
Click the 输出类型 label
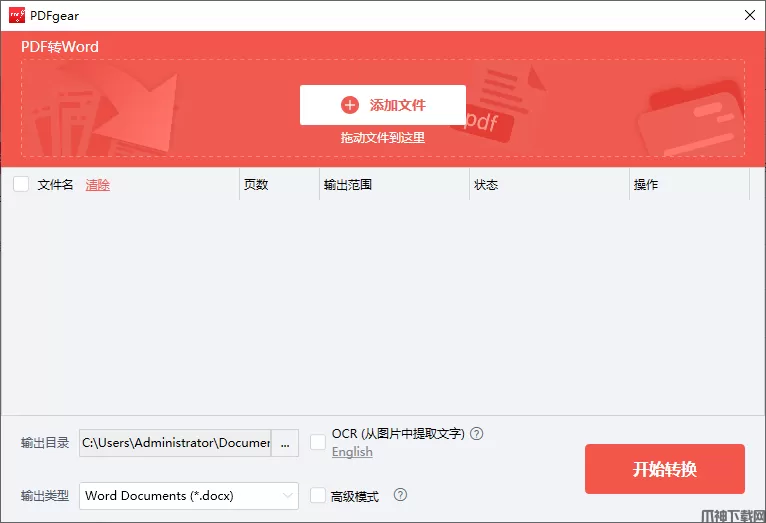point(45,496)
